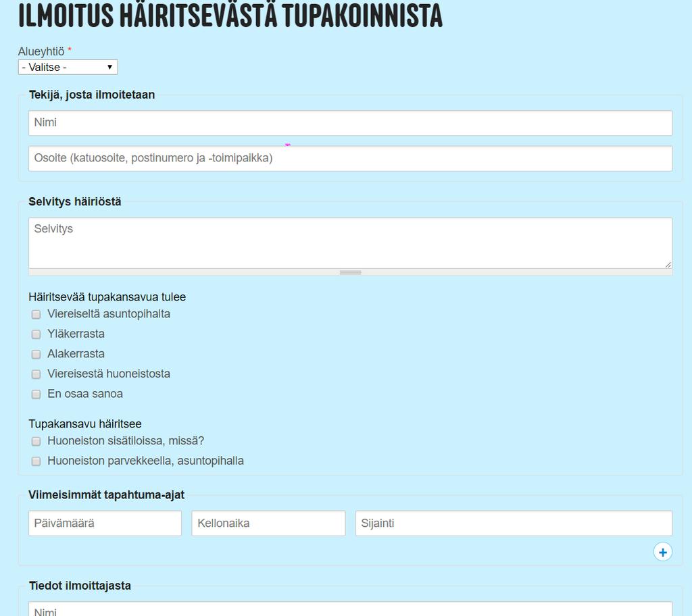
Task: Click the Nimi field under Tiedot ilmoittajasta
Action: click(x=351, y=609)
